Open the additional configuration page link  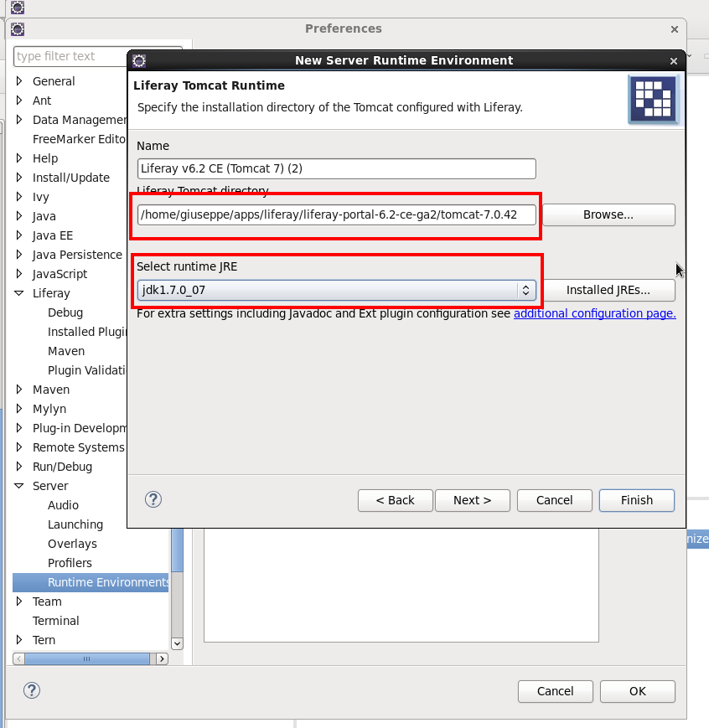[x=595, y=313]
